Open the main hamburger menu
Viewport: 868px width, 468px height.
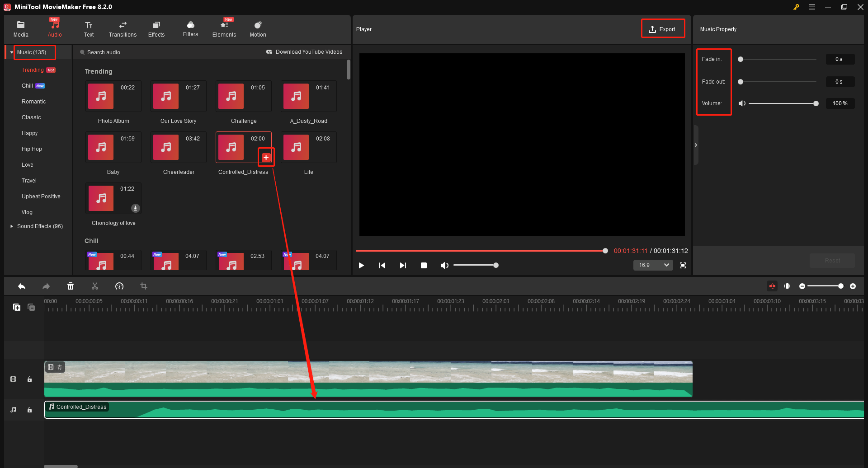click(812, 7)
